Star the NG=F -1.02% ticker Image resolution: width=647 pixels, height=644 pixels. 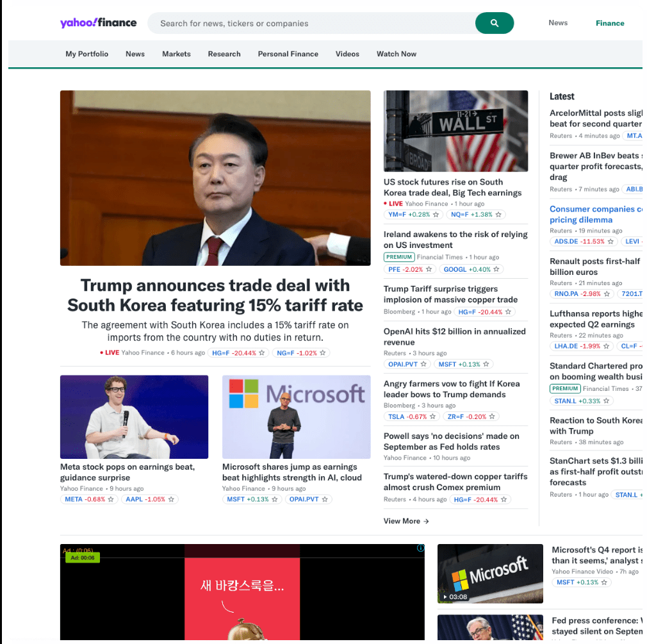coord(323,353)
